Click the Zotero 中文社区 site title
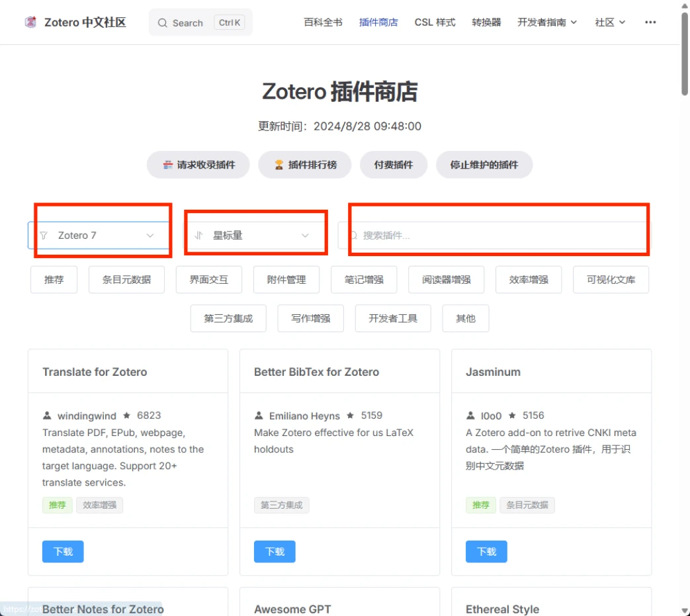Viewport: 690px width, 616px height. [85, 22]
